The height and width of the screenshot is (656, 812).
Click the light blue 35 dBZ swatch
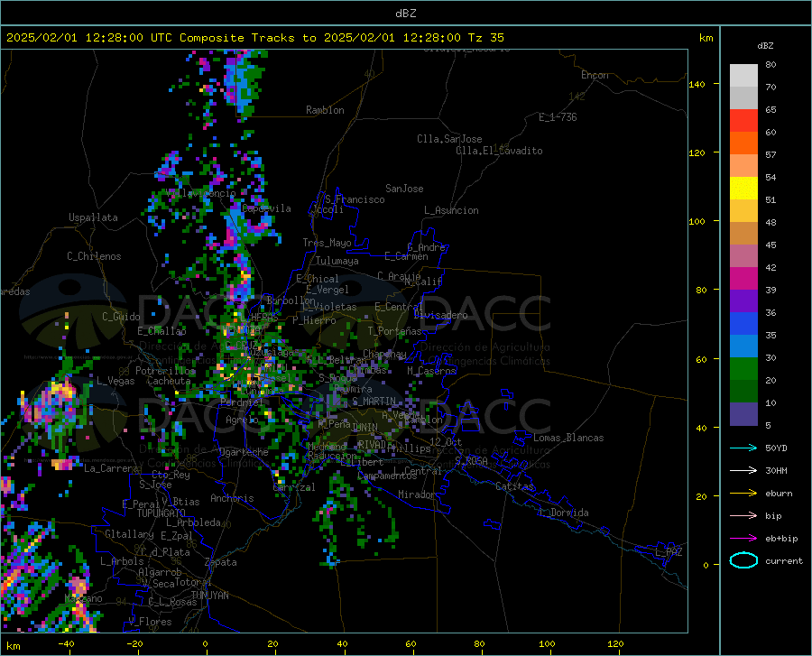coord(743,346)
